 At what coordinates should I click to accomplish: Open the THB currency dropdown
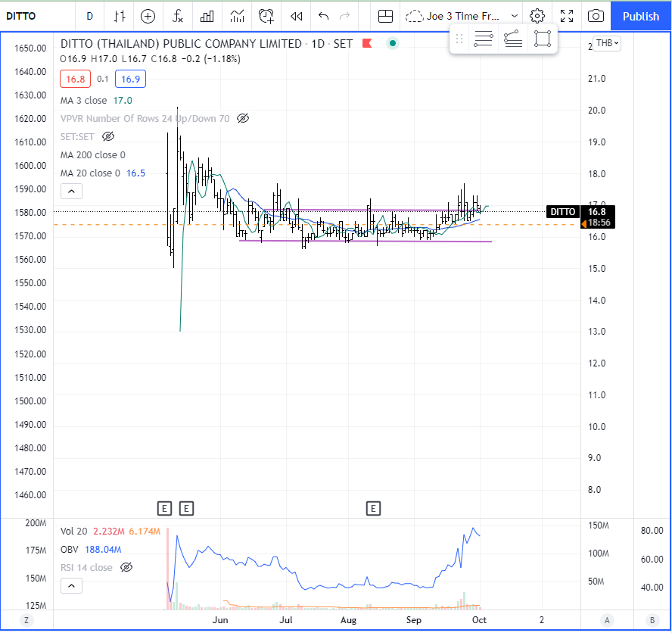click(x=607, y=43)
